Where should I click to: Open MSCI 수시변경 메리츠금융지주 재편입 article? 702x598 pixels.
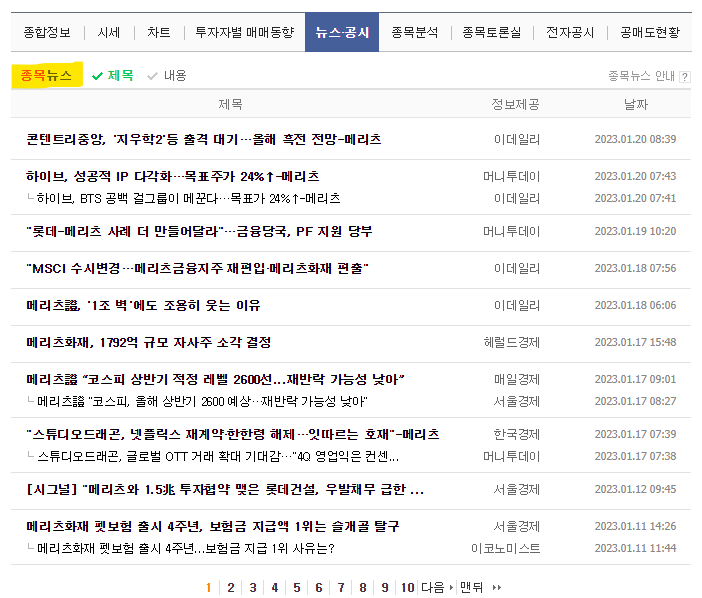tap(197, 269)
